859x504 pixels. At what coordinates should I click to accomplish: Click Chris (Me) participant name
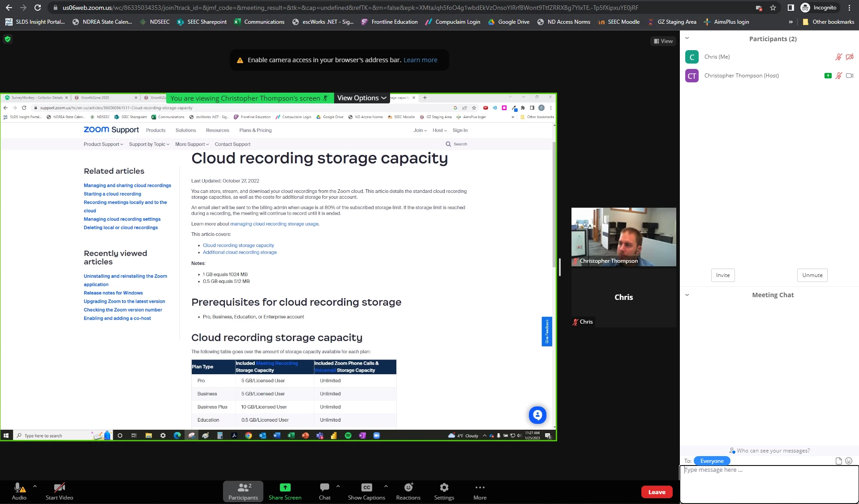click(717, 57)
